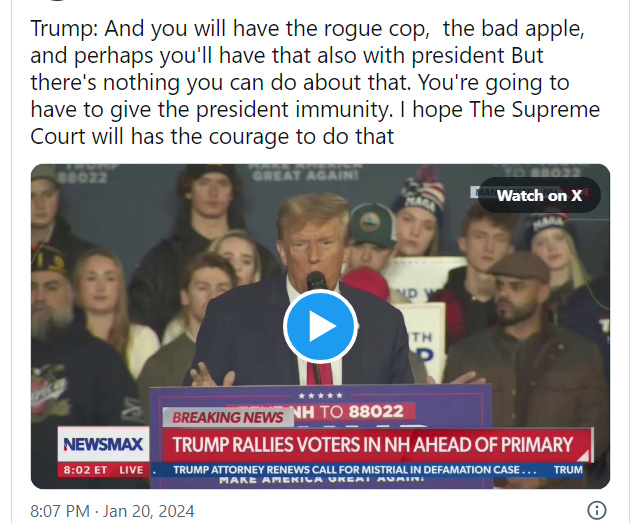Open the video via Watch on X

539,195
